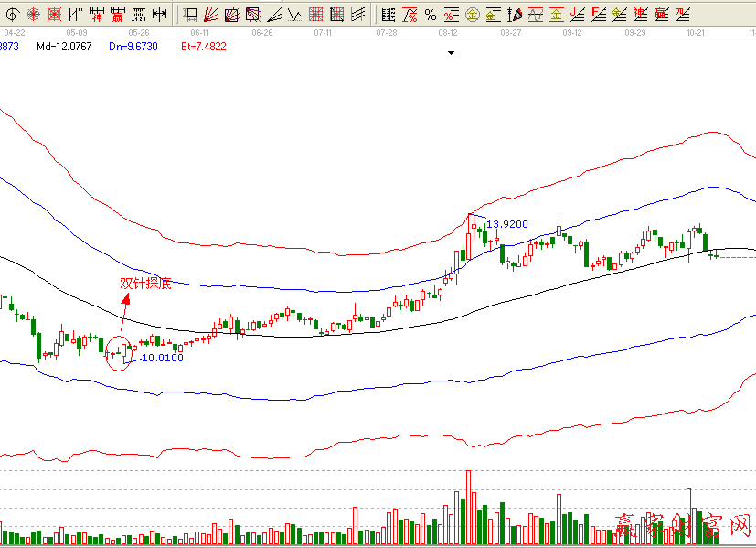Click the plain black percent symbol tool
756x548 pixels.
point(431,14)
